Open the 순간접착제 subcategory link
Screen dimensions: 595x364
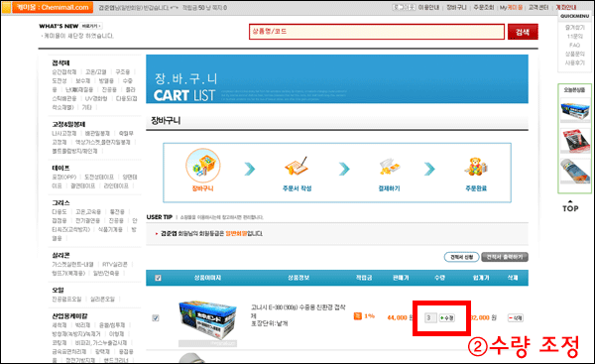[x=64, y=71]
